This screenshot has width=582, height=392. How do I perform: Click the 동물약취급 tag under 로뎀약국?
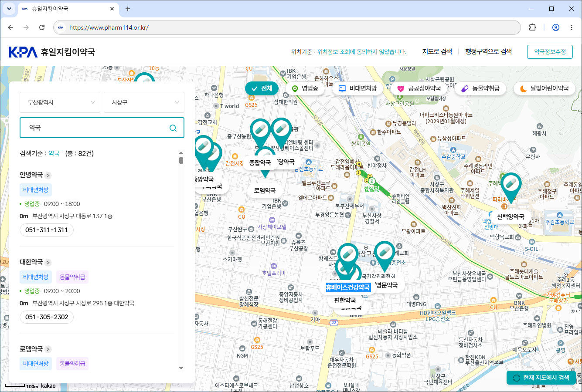pyautogui.click(x=72, y=364)
